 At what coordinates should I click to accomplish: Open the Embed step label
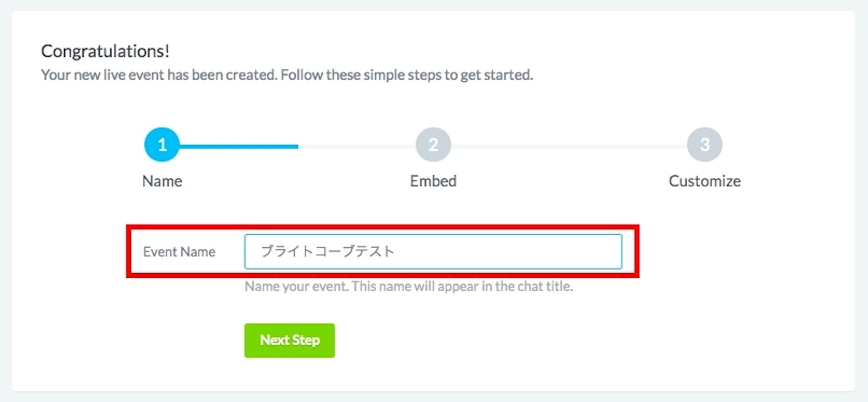(433, 181)
